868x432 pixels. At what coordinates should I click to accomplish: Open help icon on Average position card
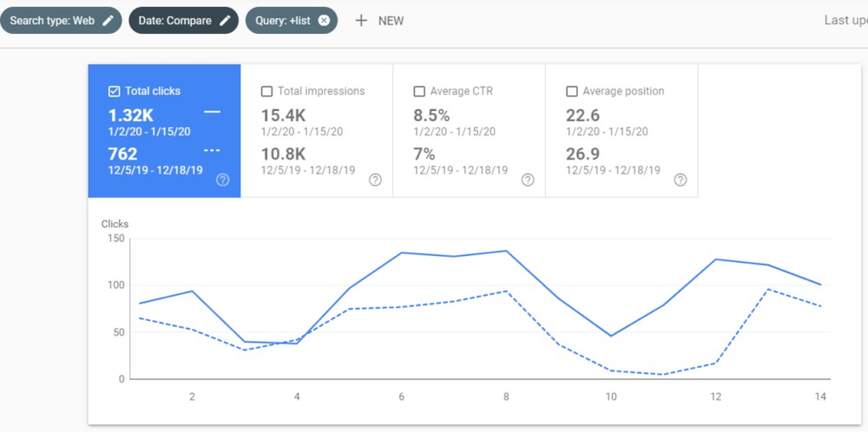click(681, 180)
